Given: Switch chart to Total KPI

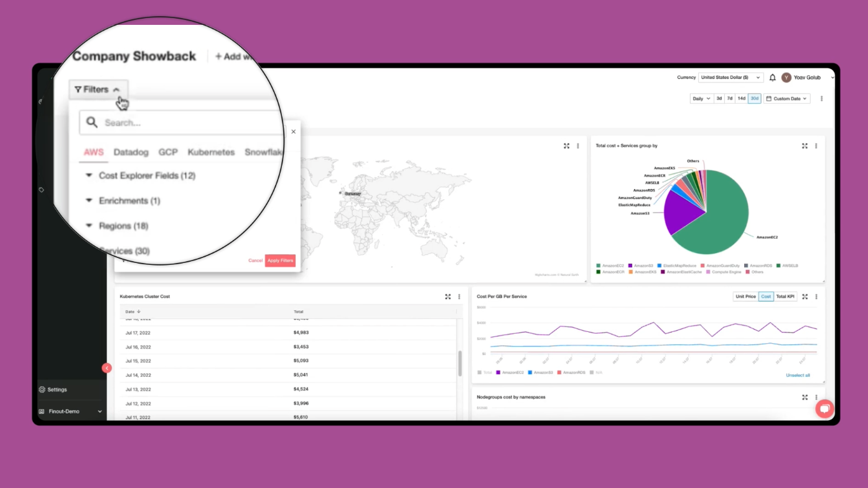Looking at the screenshot, I should pos(785,297).
